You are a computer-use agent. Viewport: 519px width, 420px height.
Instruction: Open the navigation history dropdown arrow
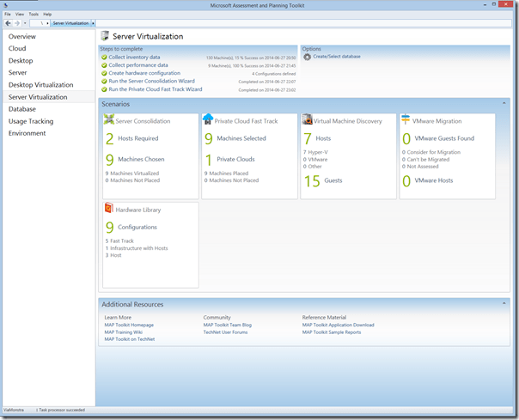pos(25,23)
